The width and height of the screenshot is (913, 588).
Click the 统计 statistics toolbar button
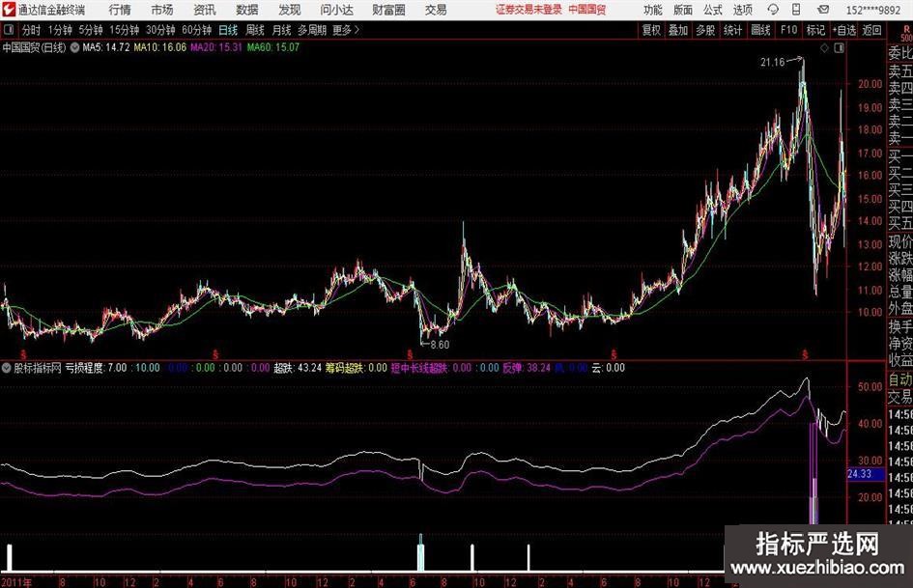732,30
